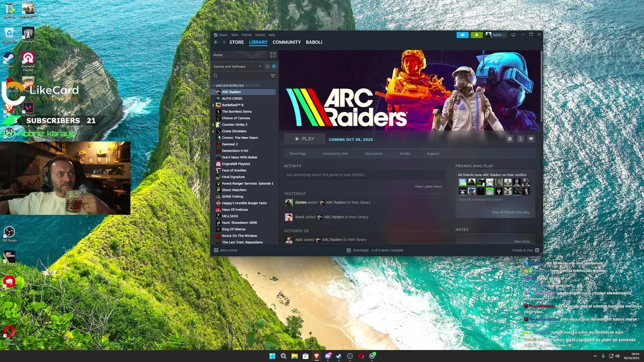Switch to LIBRARY tab

click(x=258, y=42)
